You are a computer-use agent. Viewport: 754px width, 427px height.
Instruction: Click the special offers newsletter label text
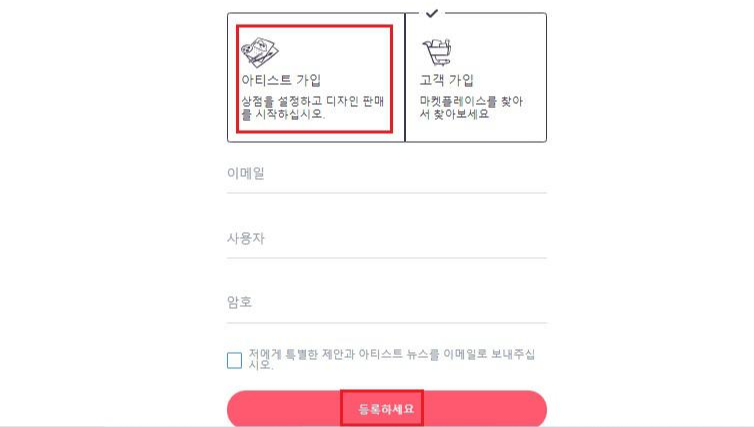tap(391, 359)
